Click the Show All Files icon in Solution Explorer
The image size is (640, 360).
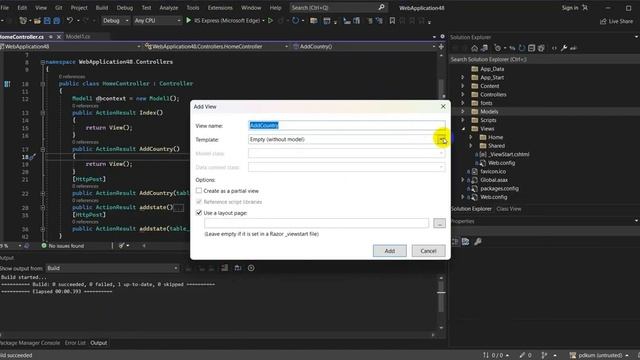[x=541, y=48]
